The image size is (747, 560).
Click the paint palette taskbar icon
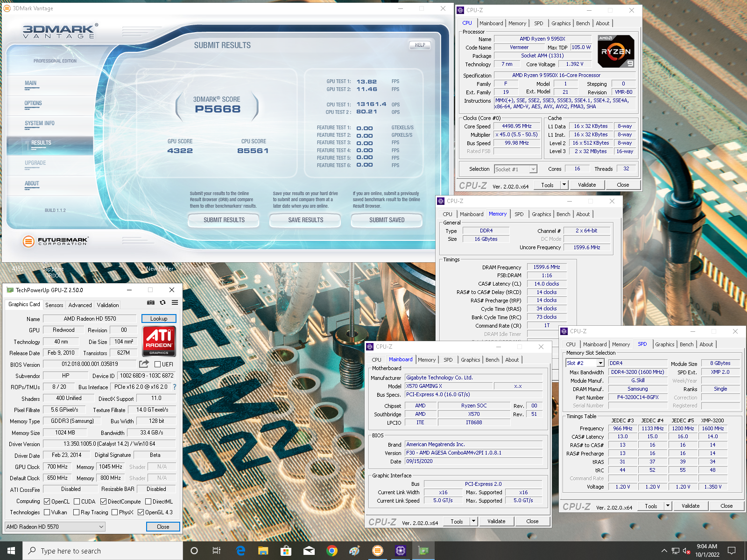[354, 551]
